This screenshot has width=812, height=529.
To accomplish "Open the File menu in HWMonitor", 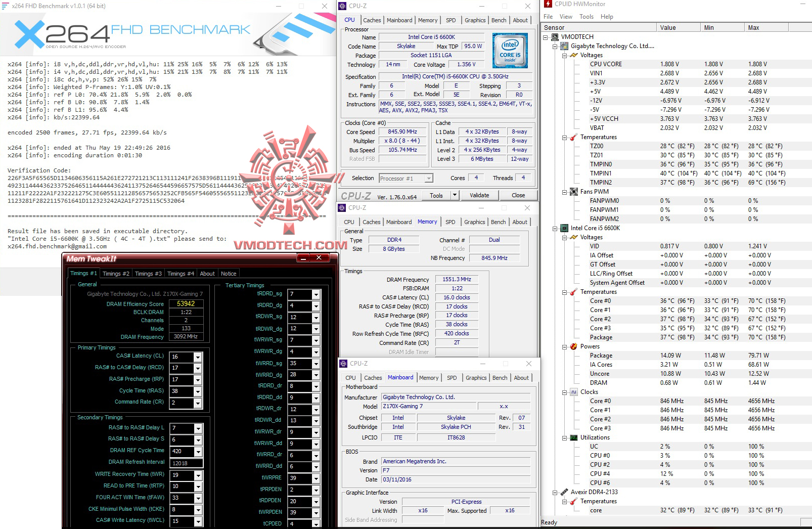I will coord(548,17).
